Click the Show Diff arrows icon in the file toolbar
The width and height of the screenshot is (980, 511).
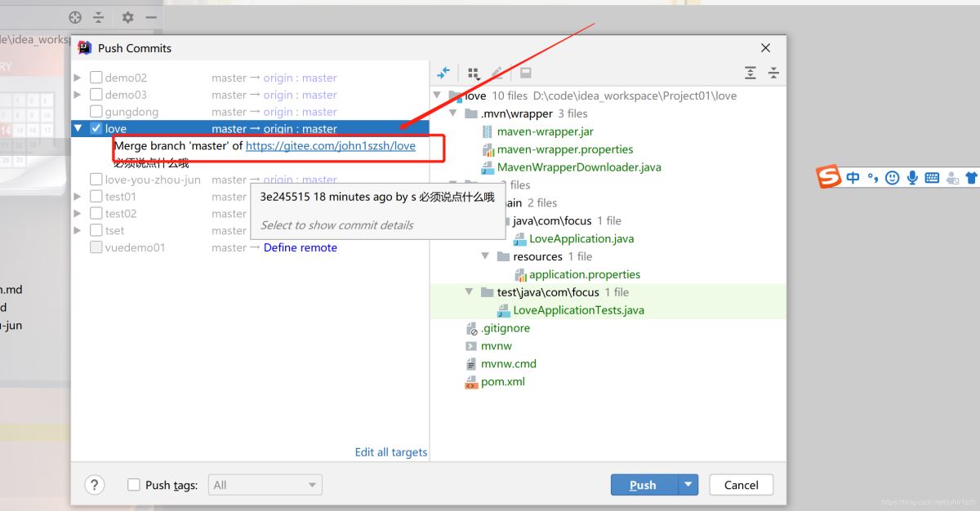tap(443, 73)
